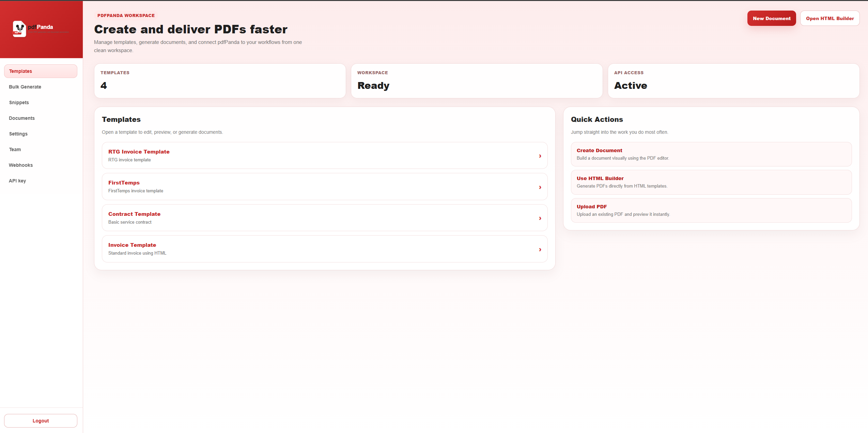The width and height of the screenshot is (868, 433).
Task: Expand the FirstTemps template using its arrow
Action: tap(540, 187)
